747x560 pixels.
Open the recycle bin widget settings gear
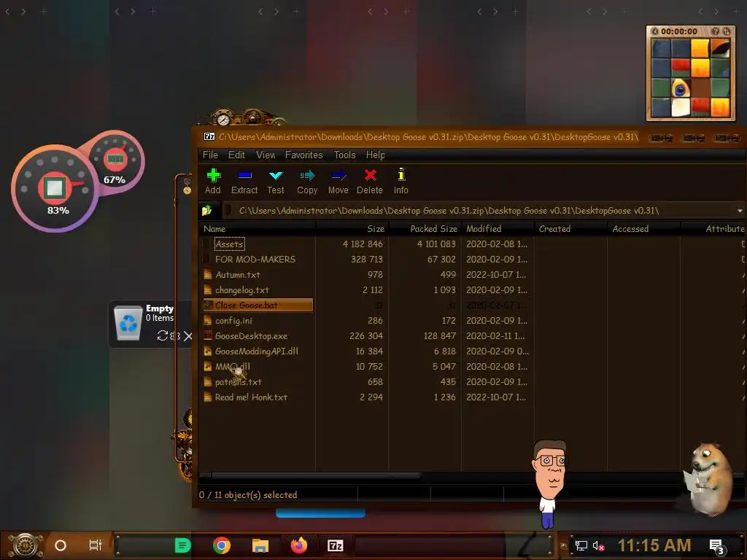pos(174,335)
